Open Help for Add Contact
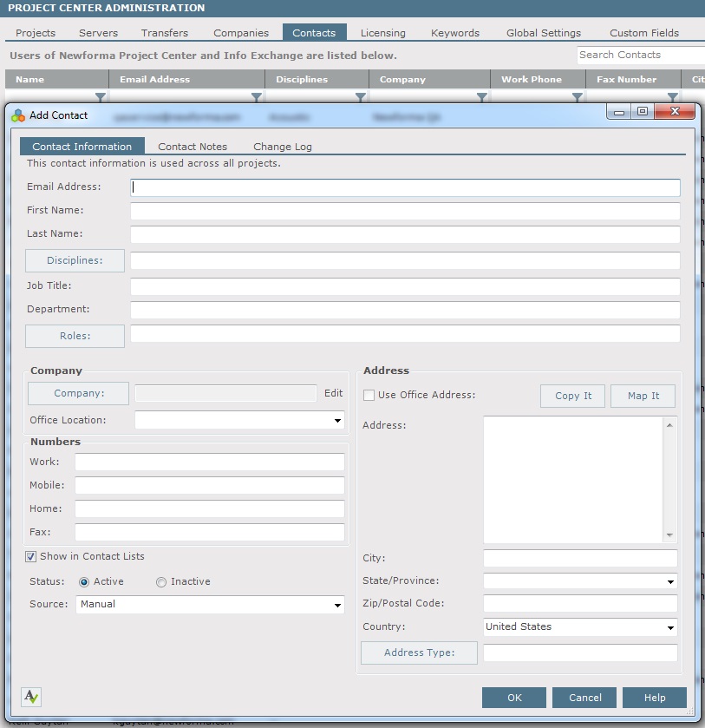Screen dimensions: 705x728 pyautogui.click(x=655, y=698)
